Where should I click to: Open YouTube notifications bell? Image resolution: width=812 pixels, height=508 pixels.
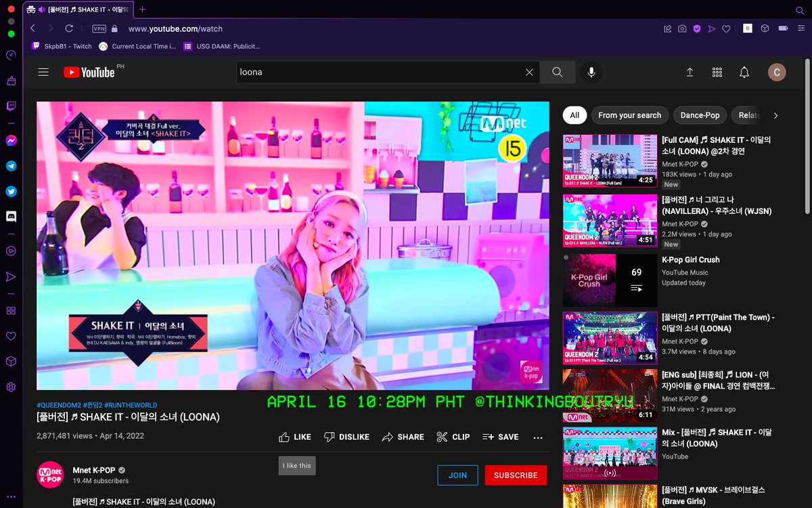tap(744, 72)
